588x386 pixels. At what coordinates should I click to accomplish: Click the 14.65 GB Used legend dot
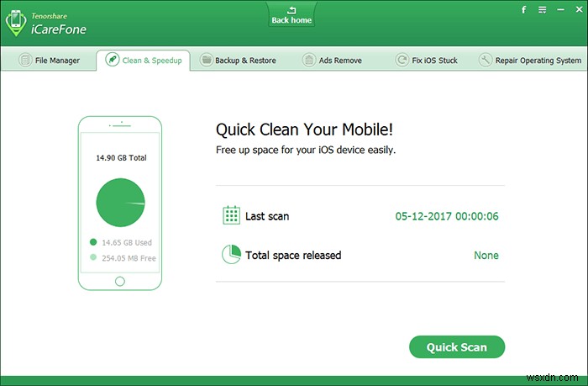(x=93, y=242)
